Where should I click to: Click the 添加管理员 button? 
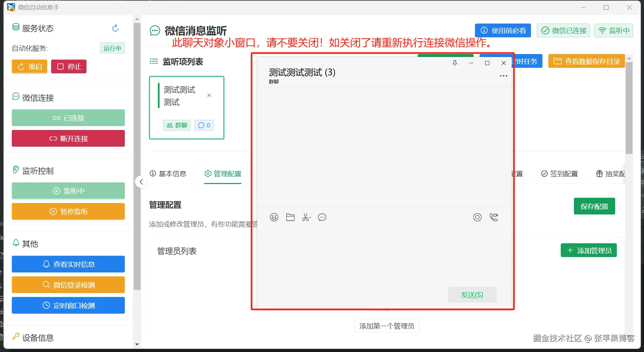tap(589, 250)
